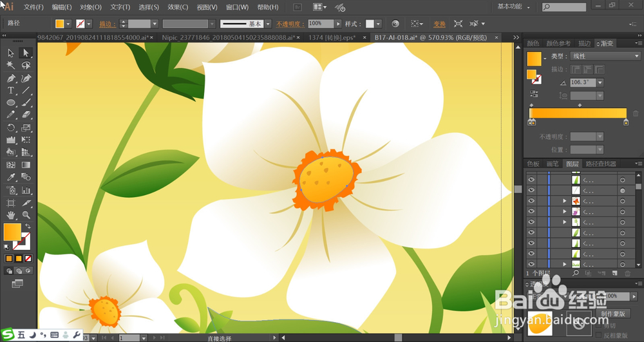The image size is (644, 342).
Task: Enable Draw Inside mode button
Action: (28, 271)
